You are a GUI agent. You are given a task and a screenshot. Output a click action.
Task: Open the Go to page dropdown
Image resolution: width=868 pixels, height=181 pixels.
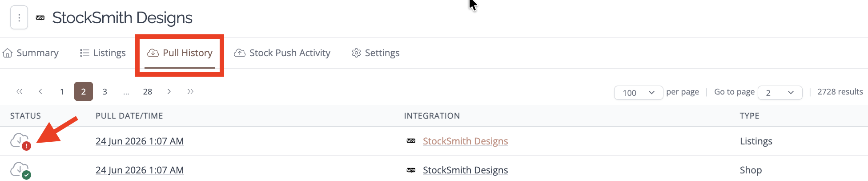pyautogui.click(x=780, y=93)
